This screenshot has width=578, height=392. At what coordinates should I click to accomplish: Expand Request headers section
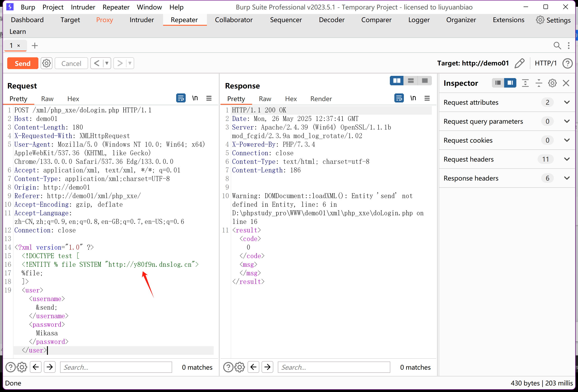(567, 159)
